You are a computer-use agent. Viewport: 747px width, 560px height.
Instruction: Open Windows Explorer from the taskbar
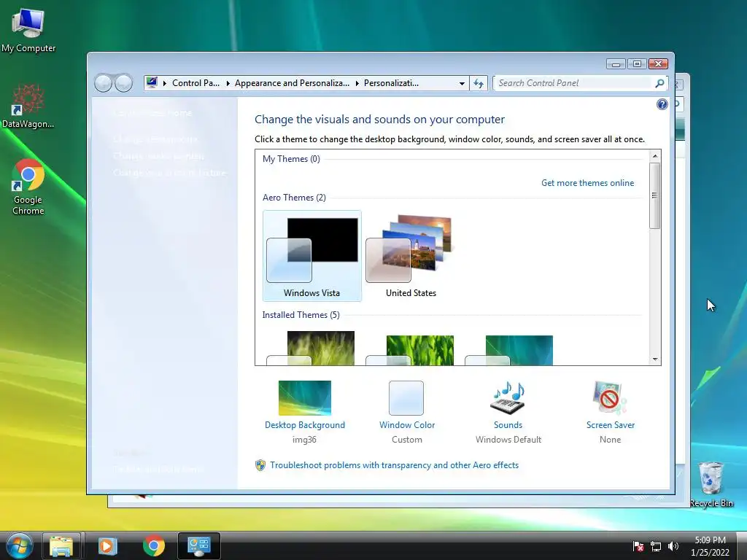[x=61, y=545]
